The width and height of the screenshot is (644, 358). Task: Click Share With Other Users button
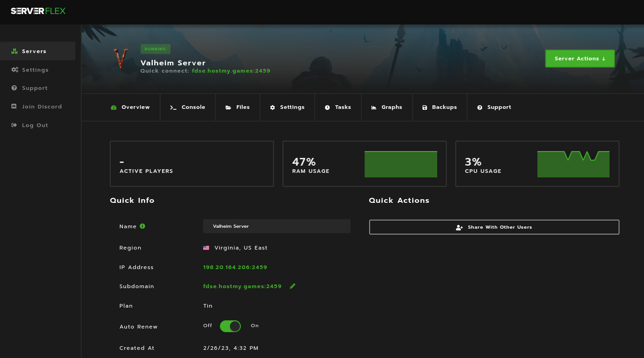[x=494, y=227]
